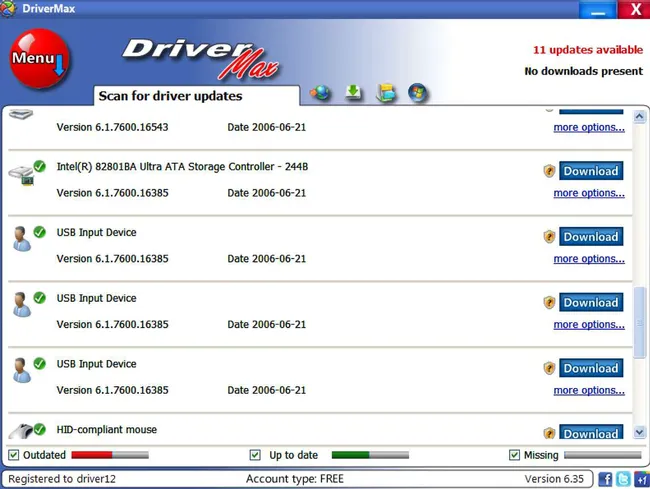This screenshot has width=650, height=489.
Task: Open more options for version 6.1.7600.16543 driver
Action: point(589,127)
